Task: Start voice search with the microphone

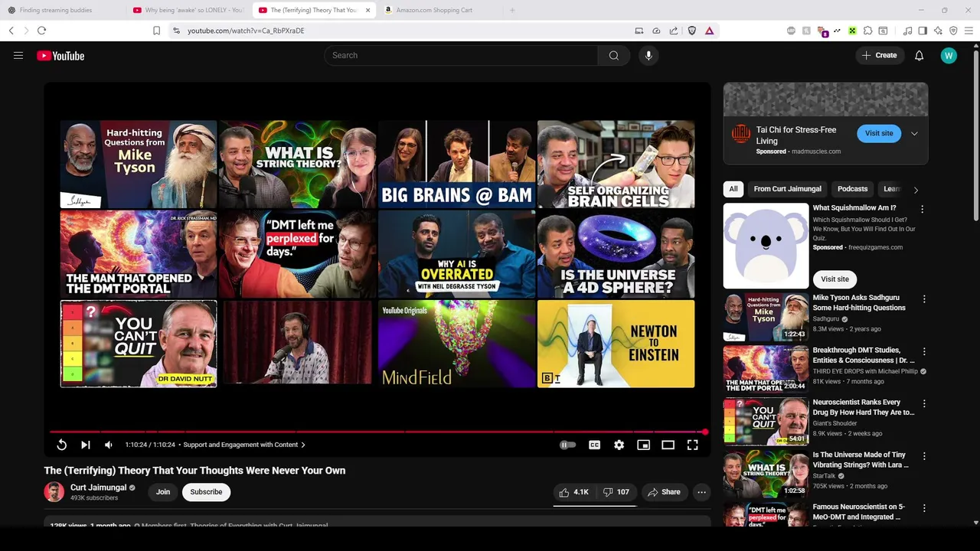Action: (x=648, y=55)
